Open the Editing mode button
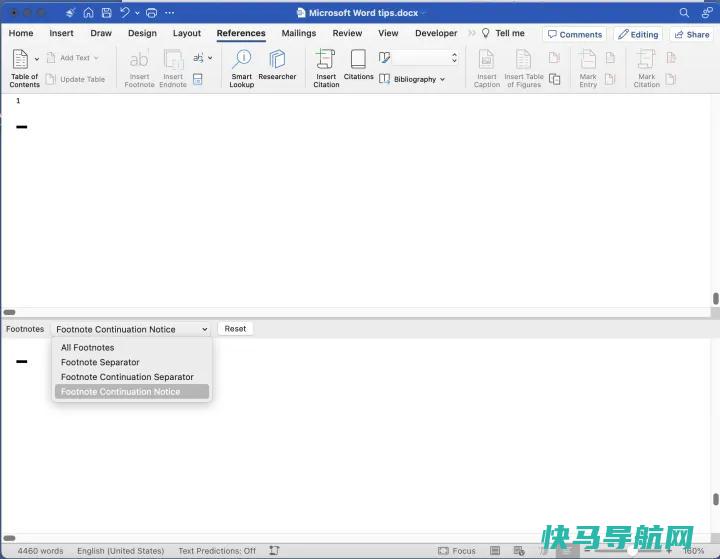720x559 pixels. (638, 34)
